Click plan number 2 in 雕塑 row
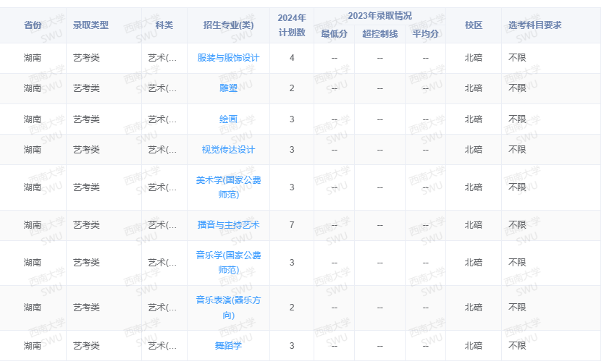The width and height of the screenshot is (604, 364). [x=292, y=88]
